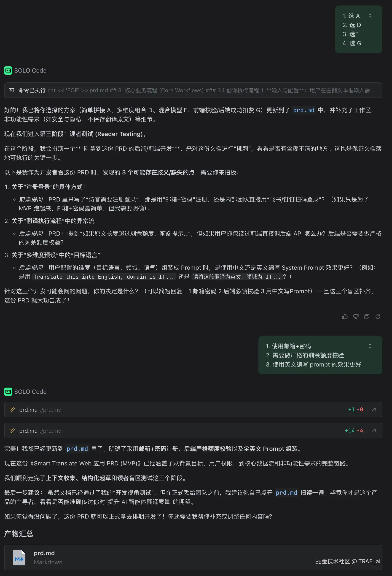
Task: Click the pencil edit icon on second prd.md row
Action: pyautogui.click(x=12, y=431)
